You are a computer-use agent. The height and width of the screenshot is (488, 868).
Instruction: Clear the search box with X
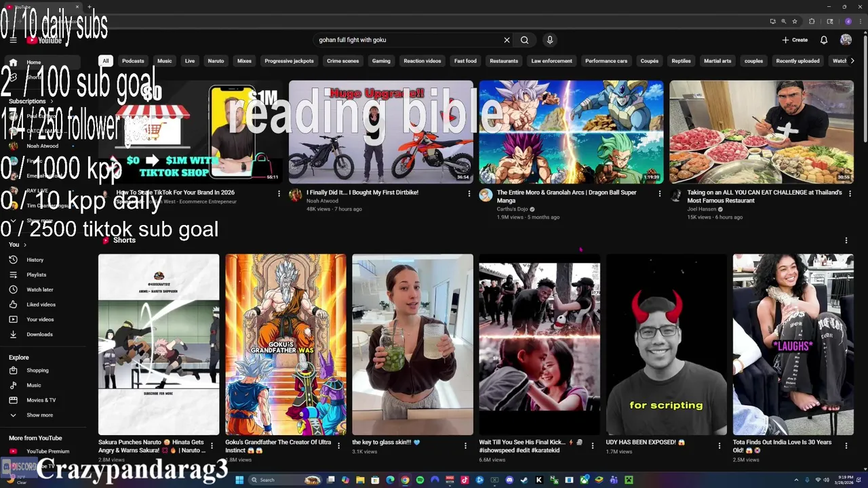coord(507,40)
